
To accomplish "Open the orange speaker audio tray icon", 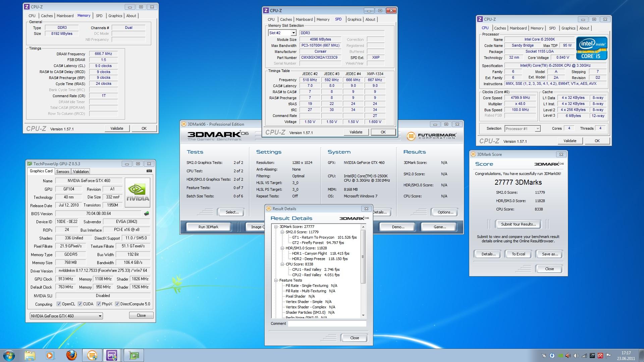I will [x=568, y=356].
